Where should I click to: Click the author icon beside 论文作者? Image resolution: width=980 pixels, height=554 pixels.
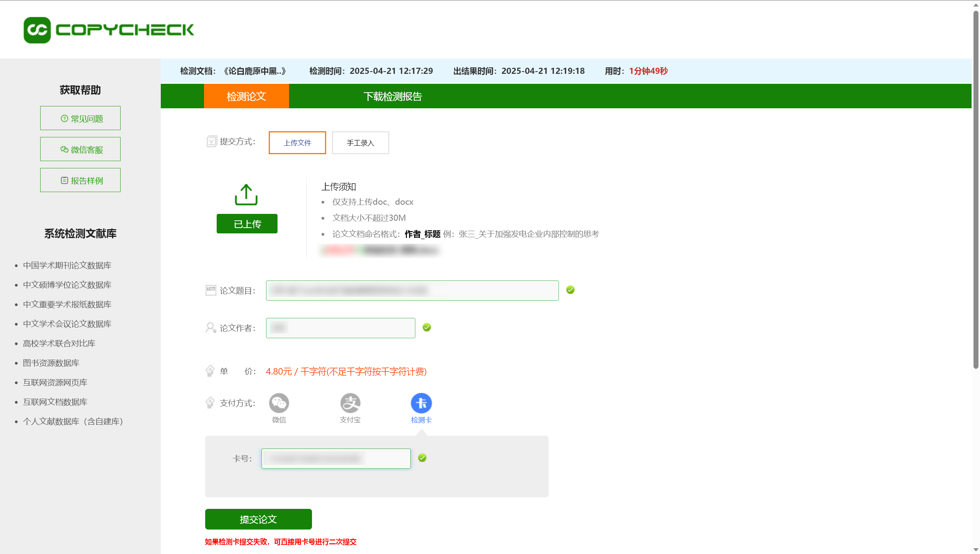point(211,328)
